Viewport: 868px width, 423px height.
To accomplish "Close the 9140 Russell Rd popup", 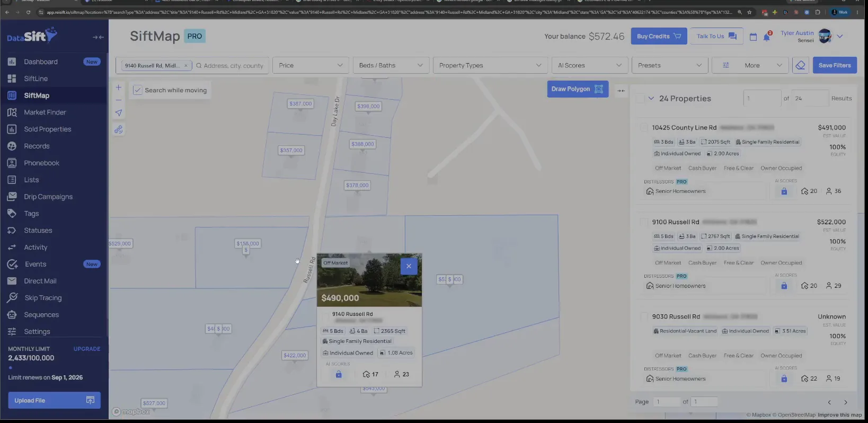I will pyautogui.click(x=409, y=266).
